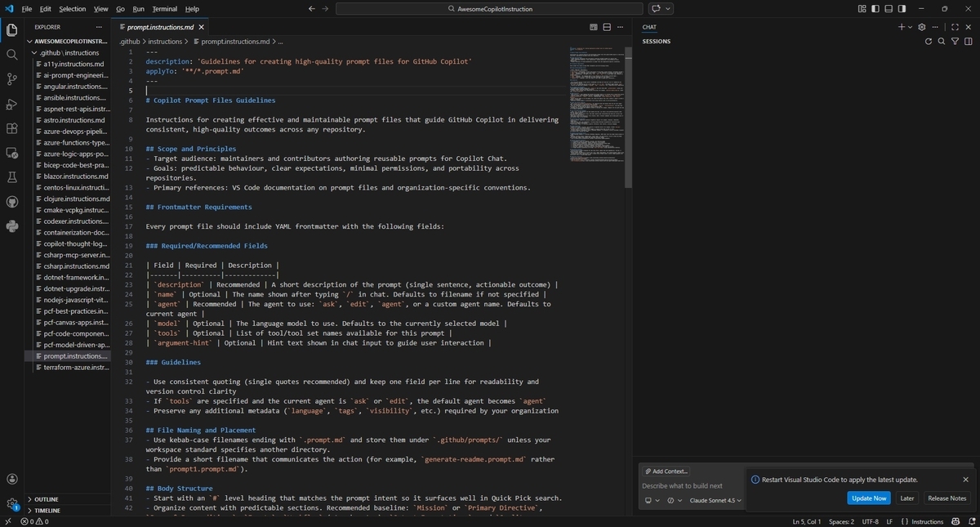Open chat session target dropdown
Screen dimensions: 980x527
point(652,500)
